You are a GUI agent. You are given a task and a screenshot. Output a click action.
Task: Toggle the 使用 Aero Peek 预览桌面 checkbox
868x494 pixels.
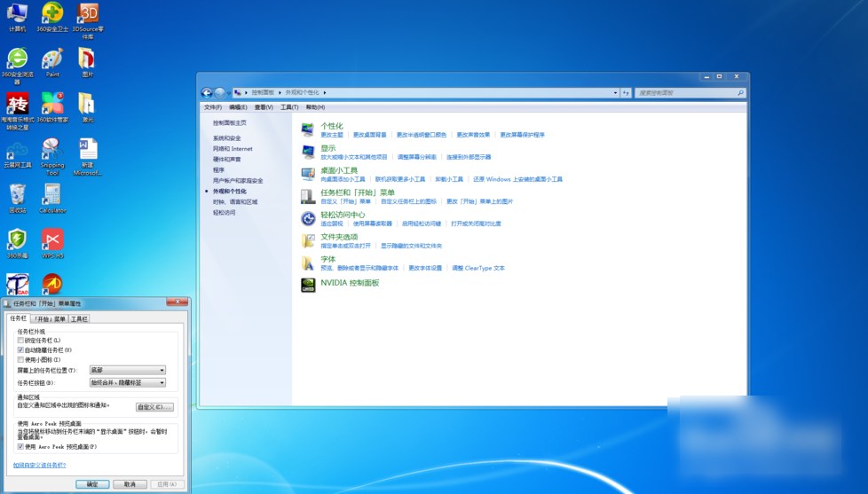click(21, 447)
